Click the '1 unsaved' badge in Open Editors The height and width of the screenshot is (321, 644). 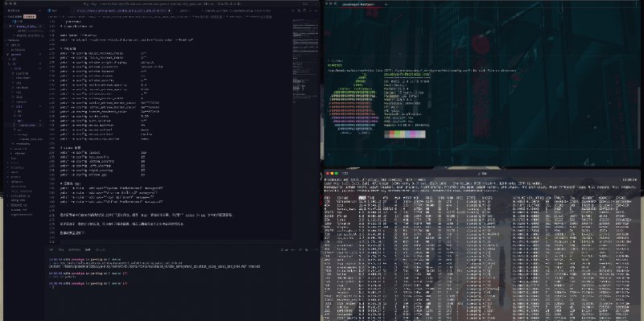(30, 16)
